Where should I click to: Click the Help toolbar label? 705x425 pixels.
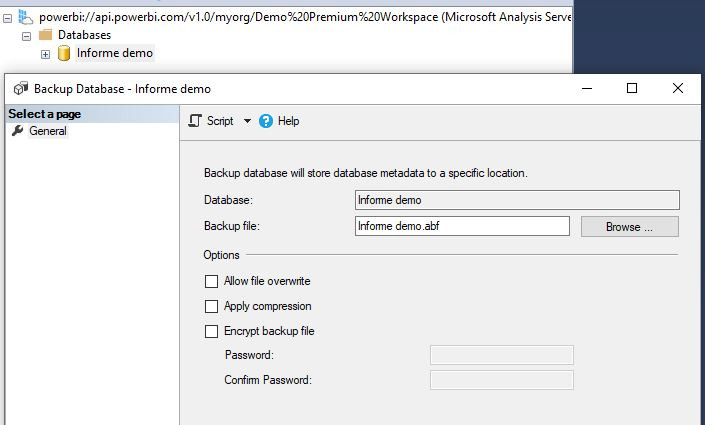pos(288,121)
